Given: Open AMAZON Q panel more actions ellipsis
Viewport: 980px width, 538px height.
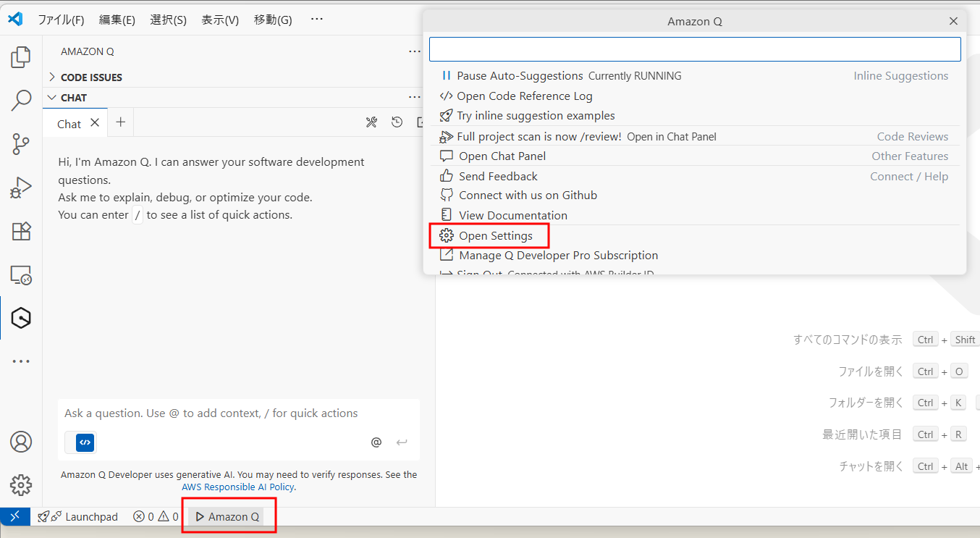Looking at the screenshot, I should tap(414, 51).
